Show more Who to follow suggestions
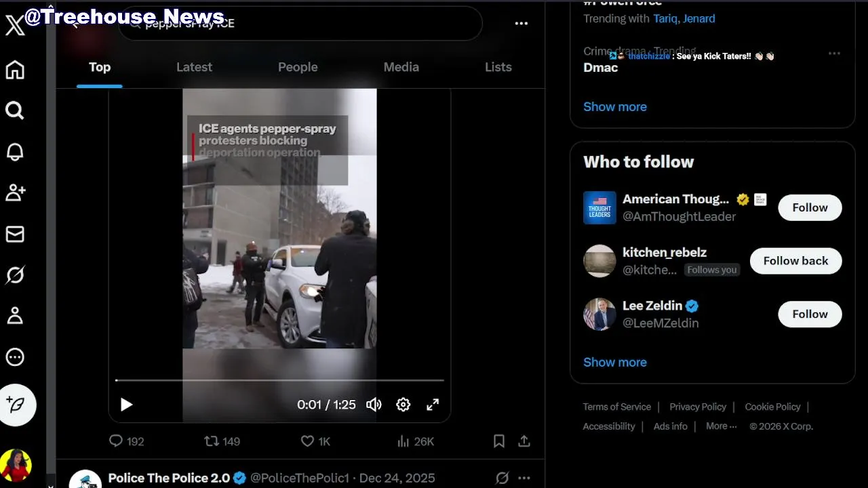 pyautogui.click(x=615, y=362)
